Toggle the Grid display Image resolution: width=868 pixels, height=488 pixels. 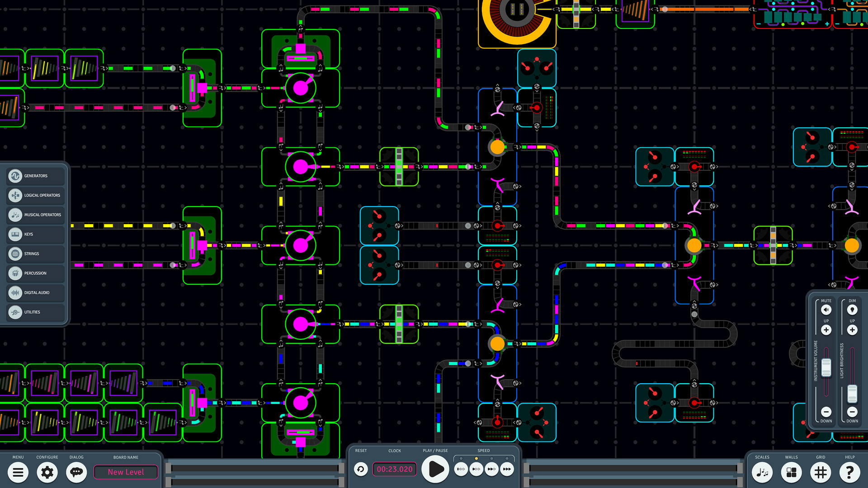tap(821, 472)
